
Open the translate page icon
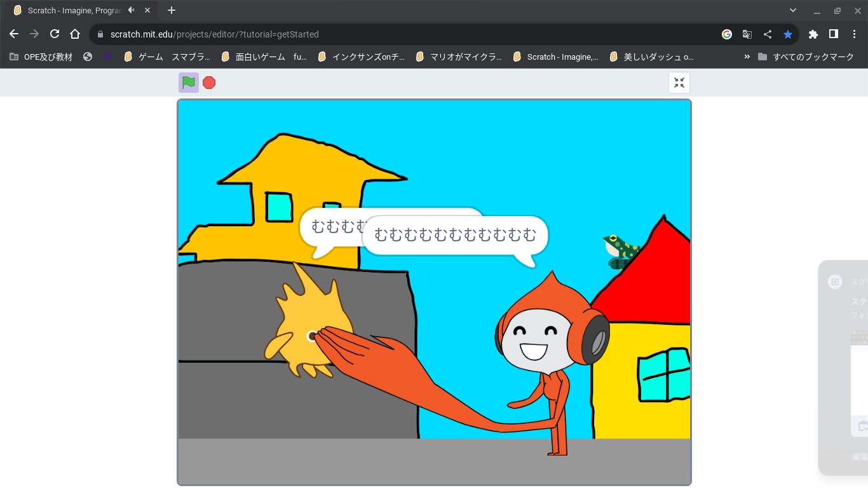click(747, 34)
